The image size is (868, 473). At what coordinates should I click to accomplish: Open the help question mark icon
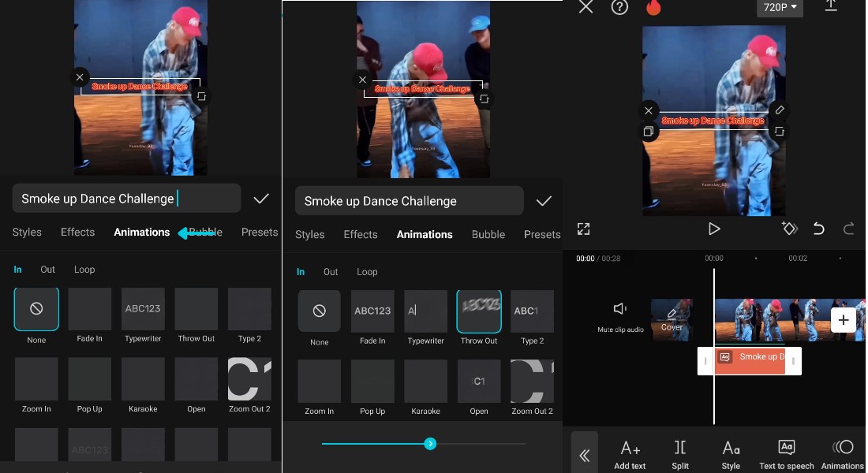click(619, 7)
